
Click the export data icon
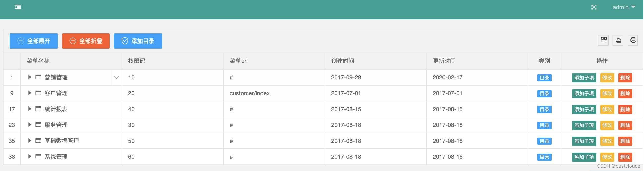tap(618, 40)
